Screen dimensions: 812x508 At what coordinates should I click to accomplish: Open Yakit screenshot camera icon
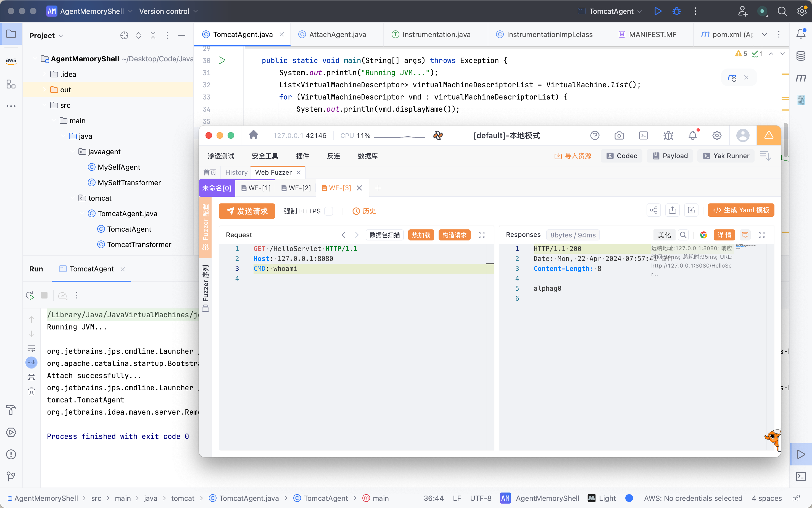click(619, 135)
